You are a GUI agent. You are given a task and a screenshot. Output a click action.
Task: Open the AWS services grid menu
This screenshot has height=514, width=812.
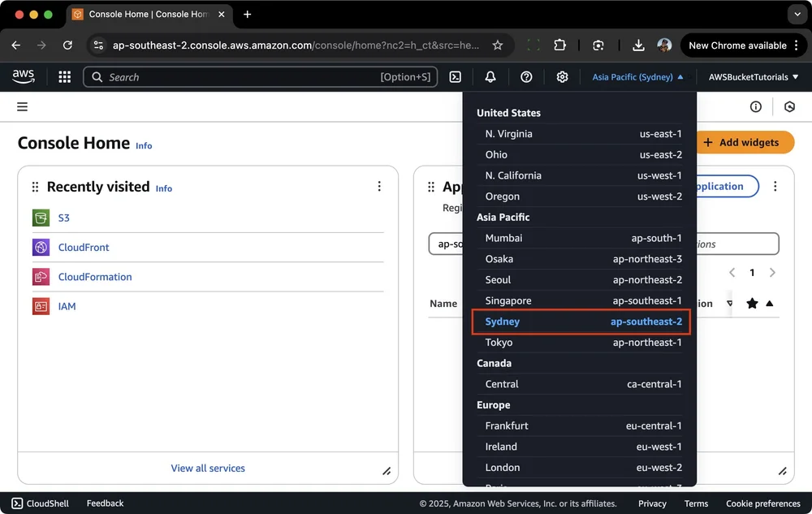tap(65, 77)
